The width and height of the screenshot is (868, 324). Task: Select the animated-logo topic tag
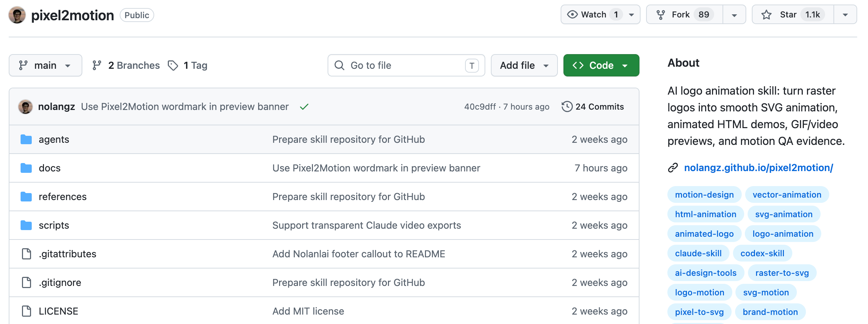coord(704,234)
